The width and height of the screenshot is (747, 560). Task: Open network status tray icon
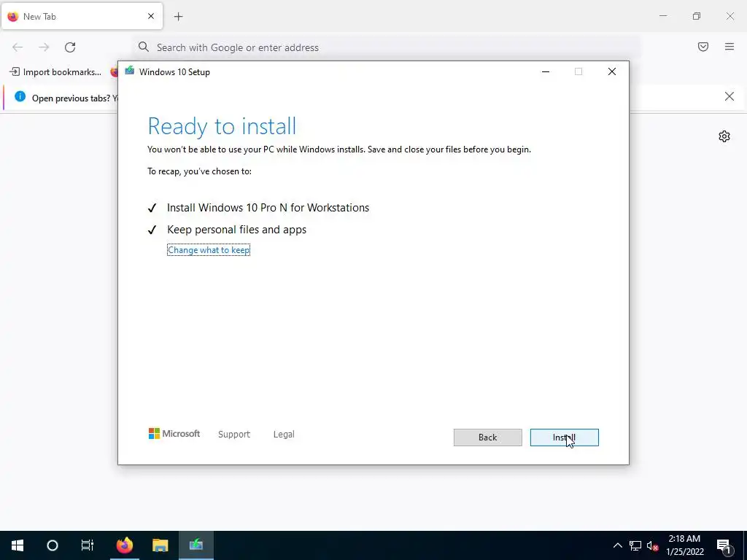tap(635, 545)
